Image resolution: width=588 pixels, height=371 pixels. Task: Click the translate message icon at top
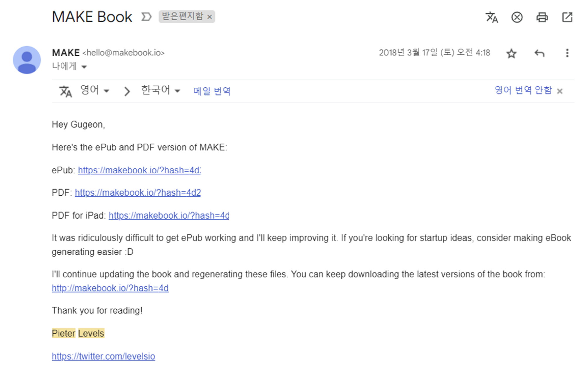pos(492,17)
